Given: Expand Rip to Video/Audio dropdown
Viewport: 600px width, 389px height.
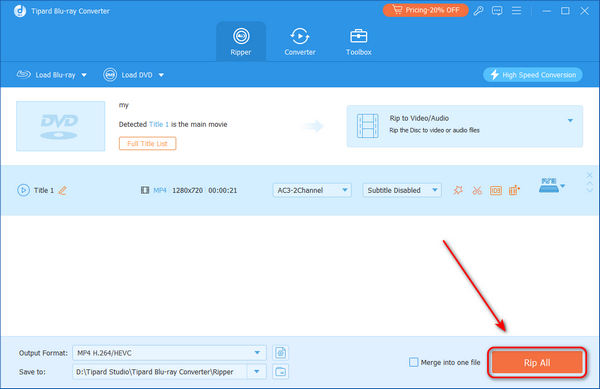Looking at the screenshot, I should tap(570, 120).
